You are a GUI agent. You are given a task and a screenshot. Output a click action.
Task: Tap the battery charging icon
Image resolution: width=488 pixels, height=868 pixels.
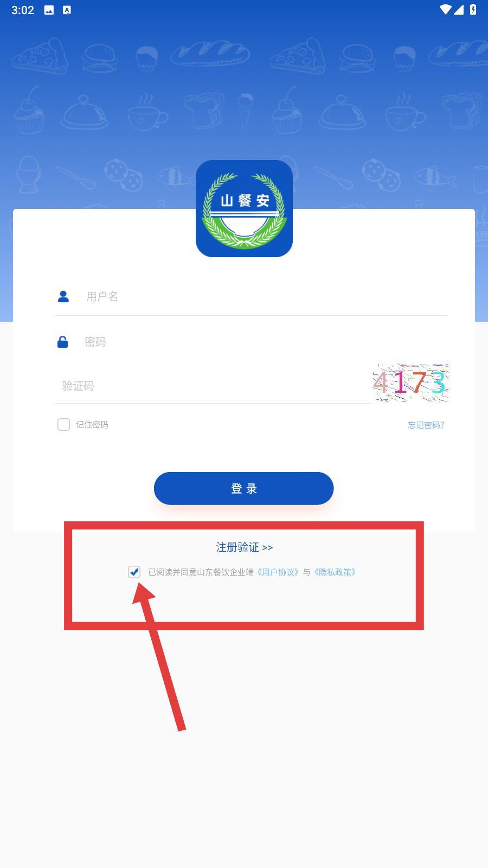(473, 10)
